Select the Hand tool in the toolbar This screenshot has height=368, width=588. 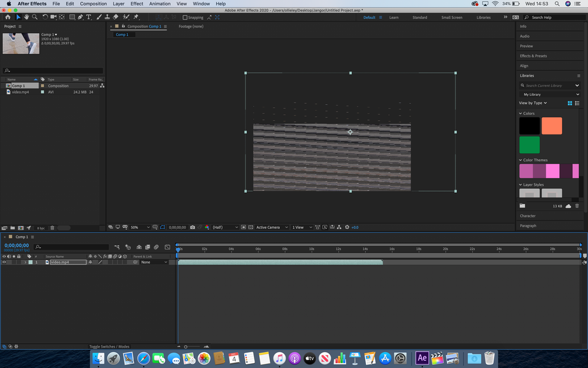(x=26, y=17)
